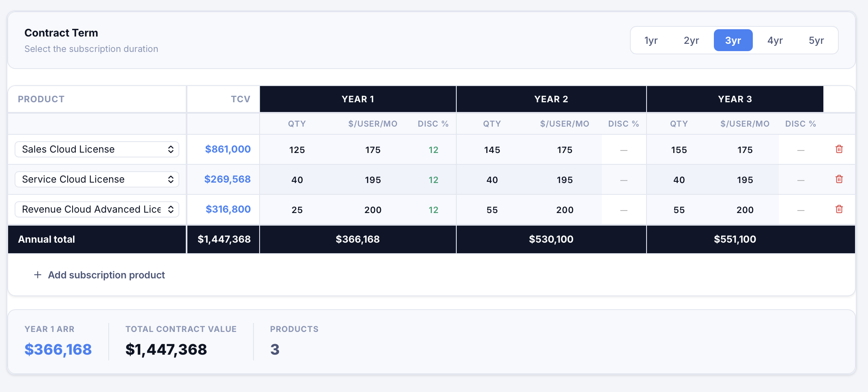Edit Revenue Cloud Year 3 discount field
The height and width of the screenshot is (392, 868).
coord(801,210)
